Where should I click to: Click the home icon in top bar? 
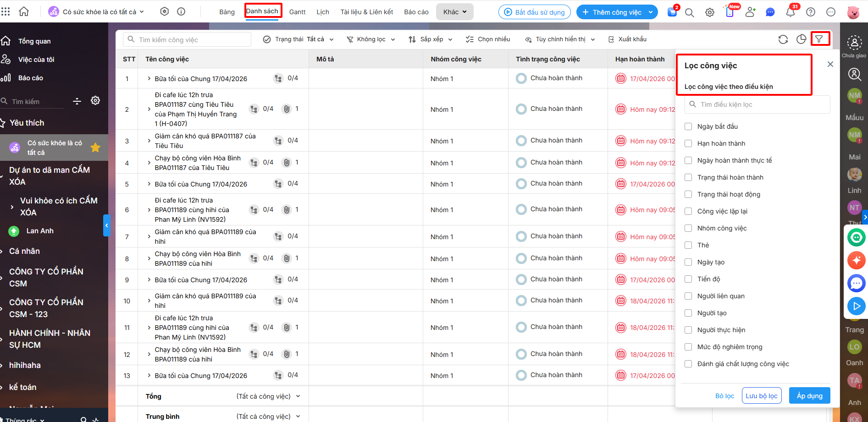(x=24, y=12)
